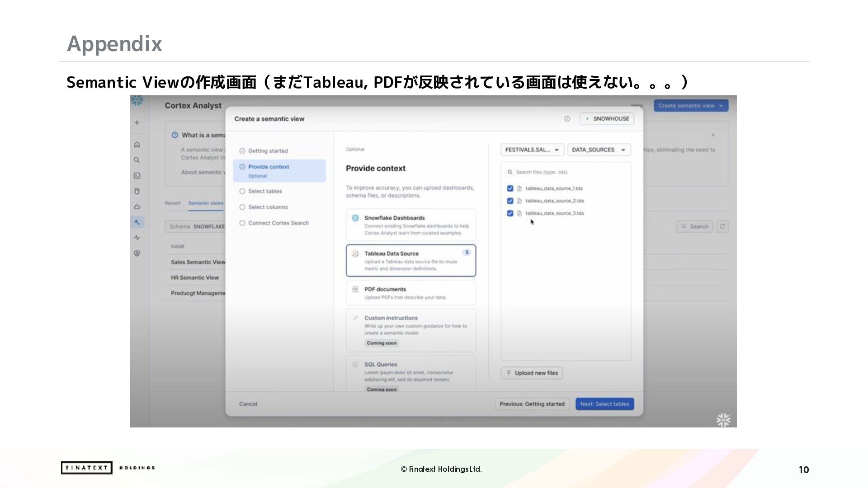The width and height of the screenshot is (868, 488).
Task: Click file icon of tableau_data_source_3.tds
Action: point(519,213)
